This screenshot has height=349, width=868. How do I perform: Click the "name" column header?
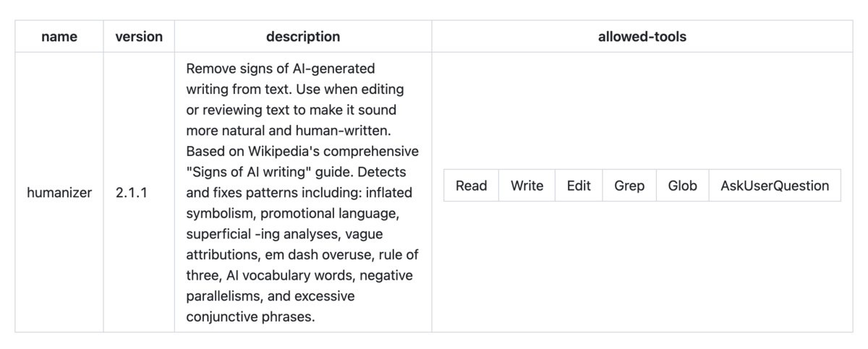59,36
